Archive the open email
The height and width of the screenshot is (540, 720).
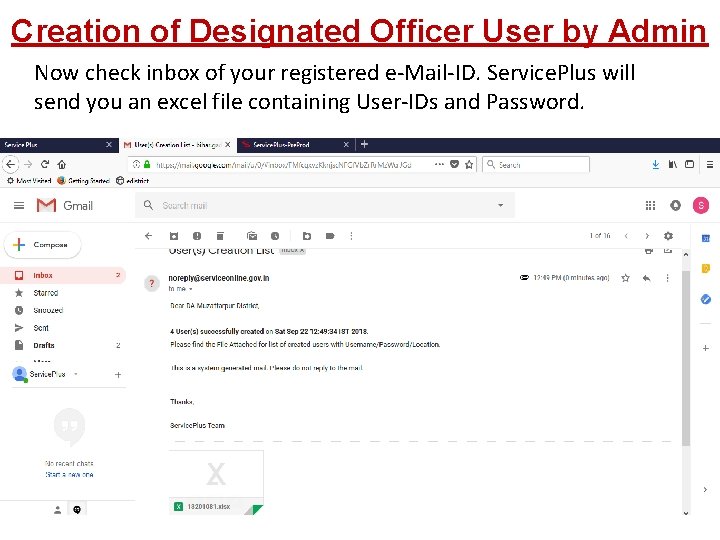[174, 236]
